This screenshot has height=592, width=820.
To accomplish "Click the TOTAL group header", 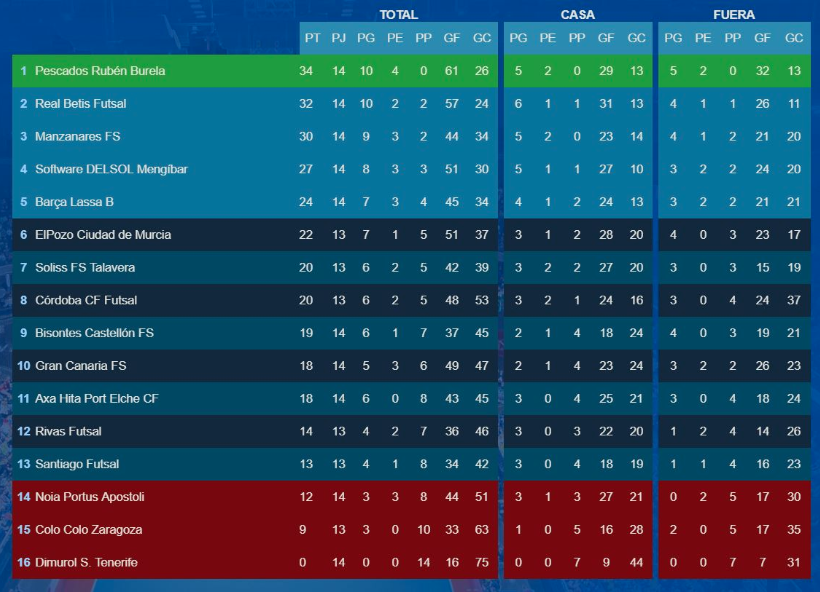I will [x=398, y=15].
